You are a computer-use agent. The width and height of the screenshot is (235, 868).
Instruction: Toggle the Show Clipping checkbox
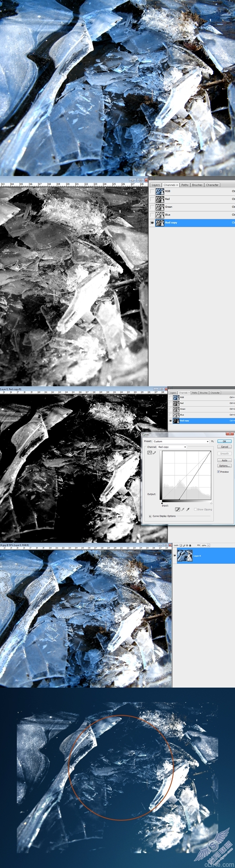click(x=195, y=510)
